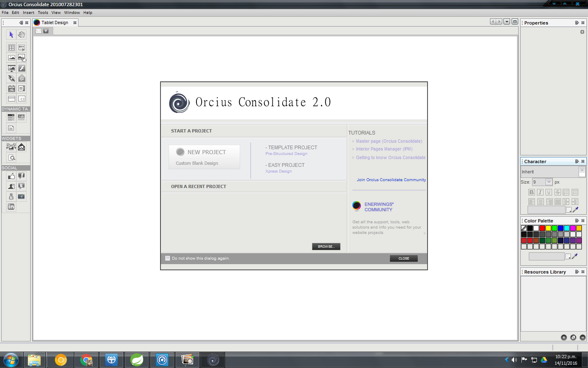Click the CLOSE button on welcome dialog
588x368 pixels.
tap(404, 258)
